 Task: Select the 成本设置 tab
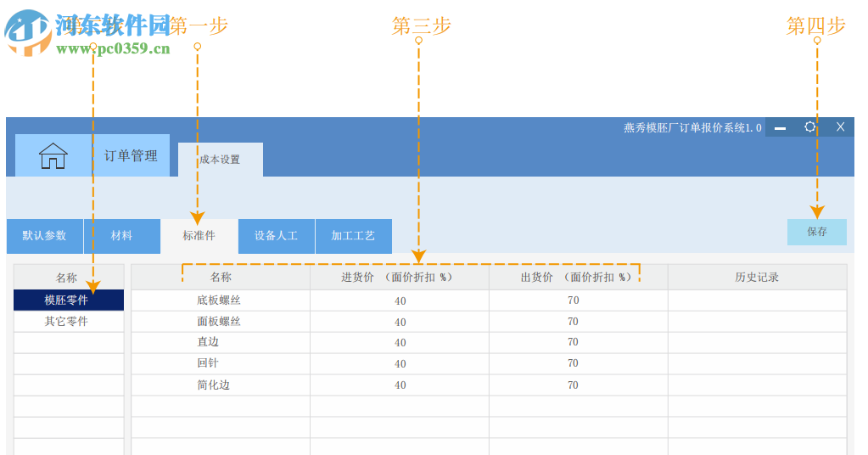pyautogui.click(x=221, y=160)
